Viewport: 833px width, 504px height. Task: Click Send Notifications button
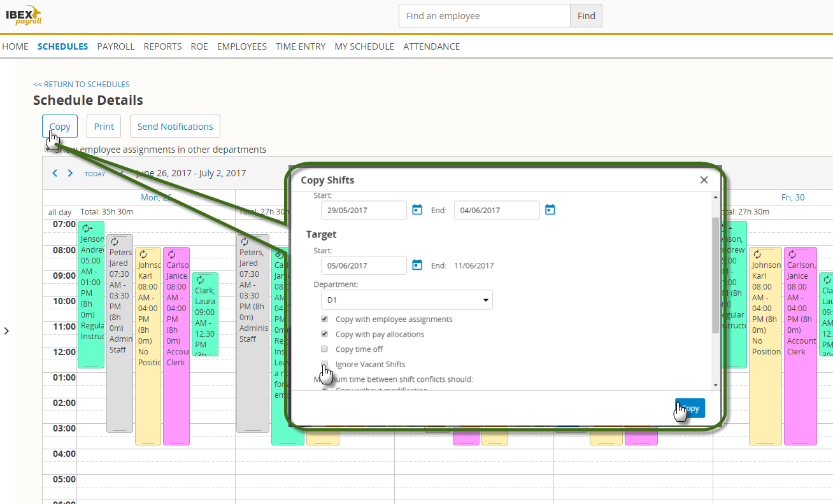pyautogui.click(x=175, y=126)
